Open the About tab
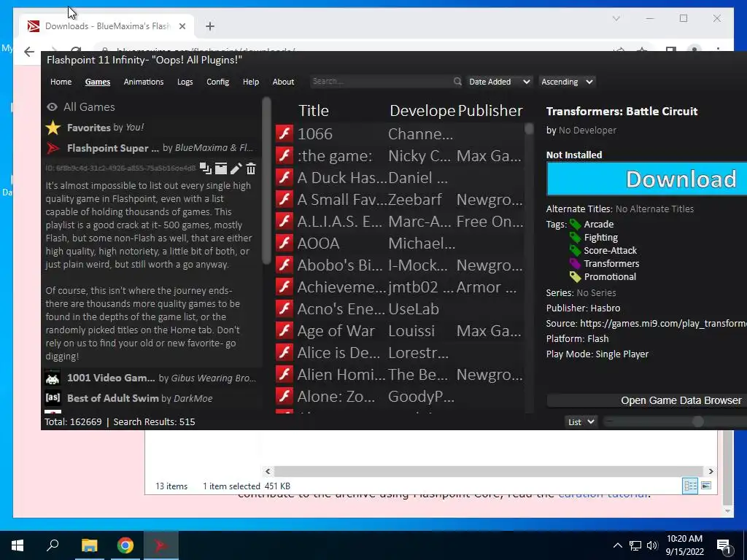Image resolution: width=747 pixels, height=560 pixels. tap(283, 82)
